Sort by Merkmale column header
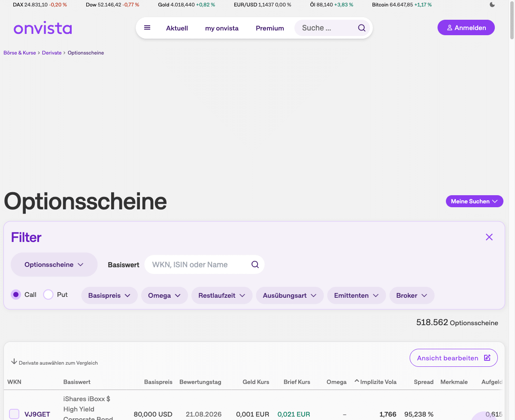 click(x=454, y=382)
